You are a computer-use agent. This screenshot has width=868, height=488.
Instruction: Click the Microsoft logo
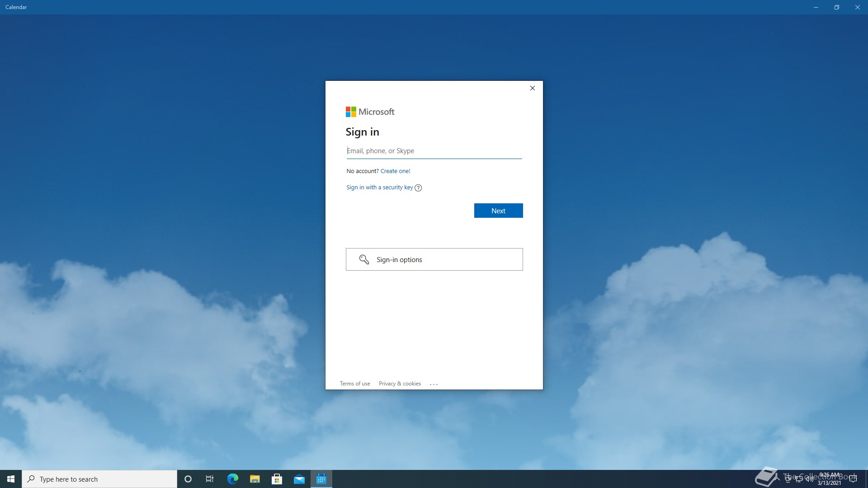pyautogui.click(x=370, y=112)
